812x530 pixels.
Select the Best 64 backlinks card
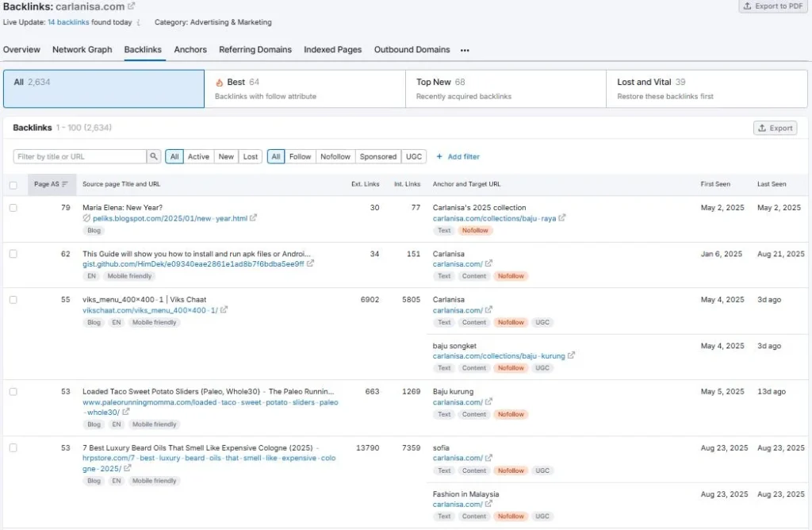304,89
